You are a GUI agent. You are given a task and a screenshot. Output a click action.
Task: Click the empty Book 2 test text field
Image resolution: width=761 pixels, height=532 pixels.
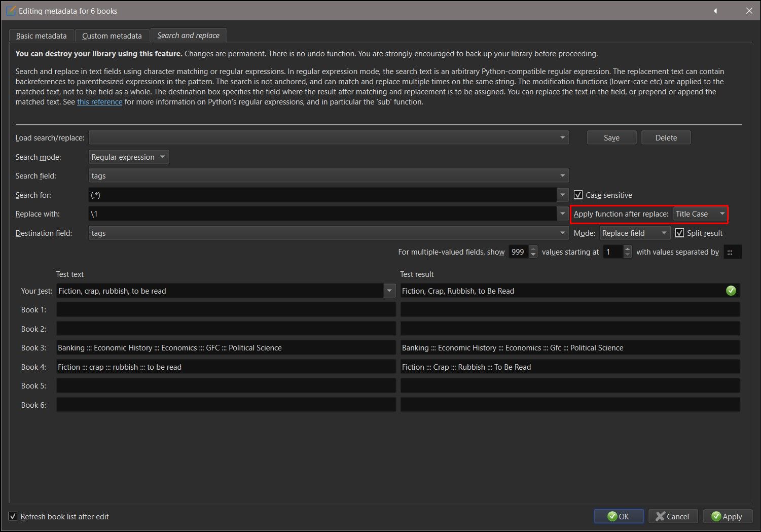(226, 329)
